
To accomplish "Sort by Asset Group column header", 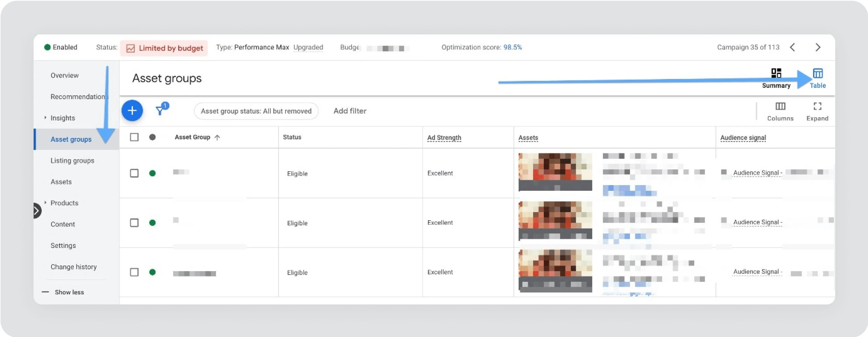I will pos(193,137).
